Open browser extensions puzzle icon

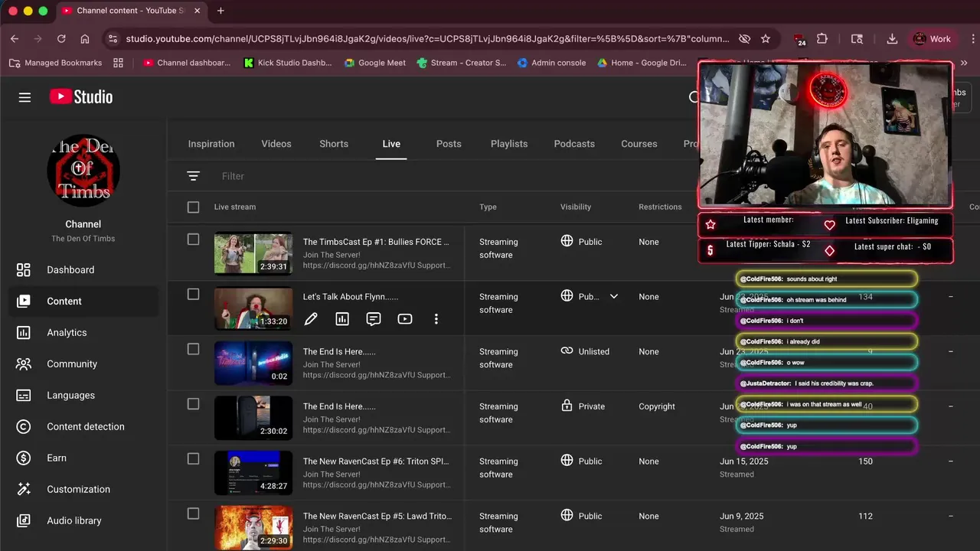pos(822,39)
